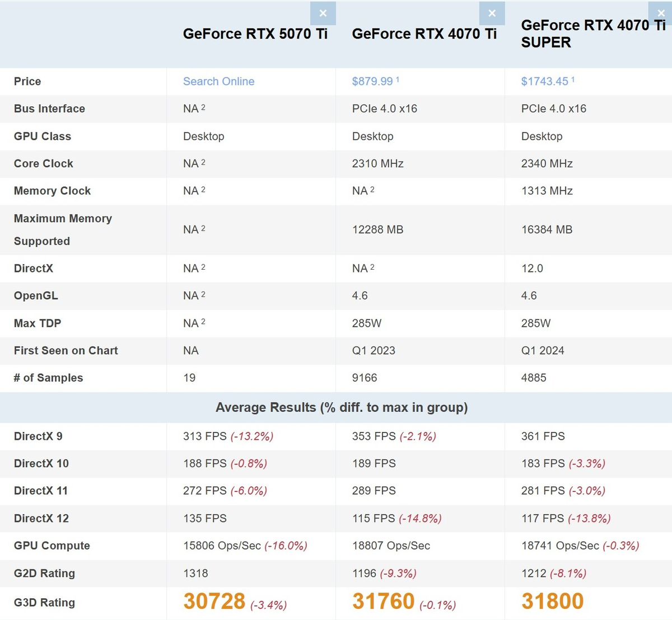Screen dimensions: 672x620
Task: Click the 9166 samples value
Action: coord(365,378)
